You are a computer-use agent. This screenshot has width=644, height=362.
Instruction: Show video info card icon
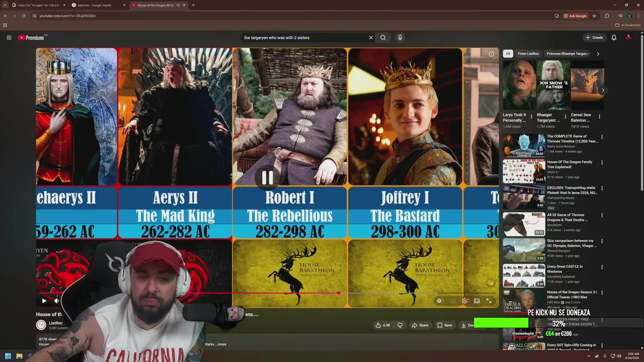491,54
